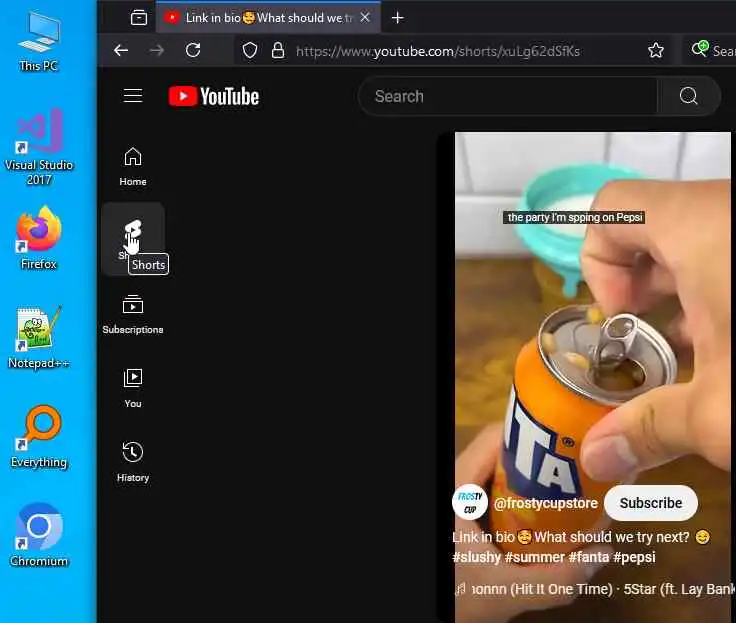This screenshot has height=623, width=736.
Task: Click the browser forward arrow
Action: pyautogui.click(x=157, y=50)
